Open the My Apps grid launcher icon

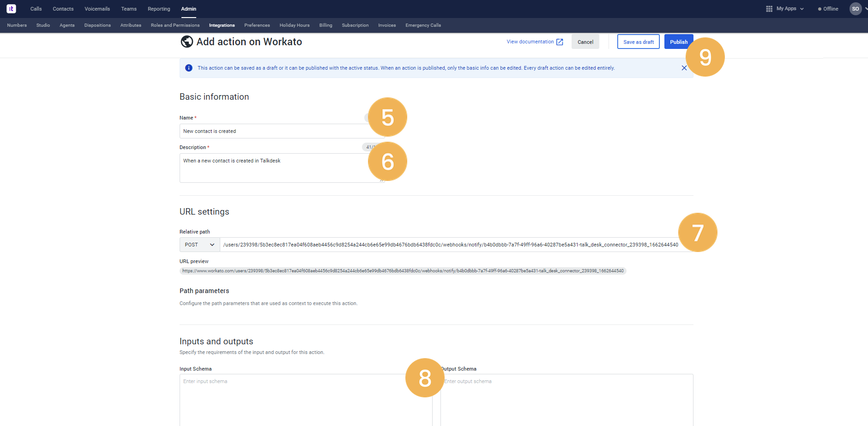[x=768, y=8]
